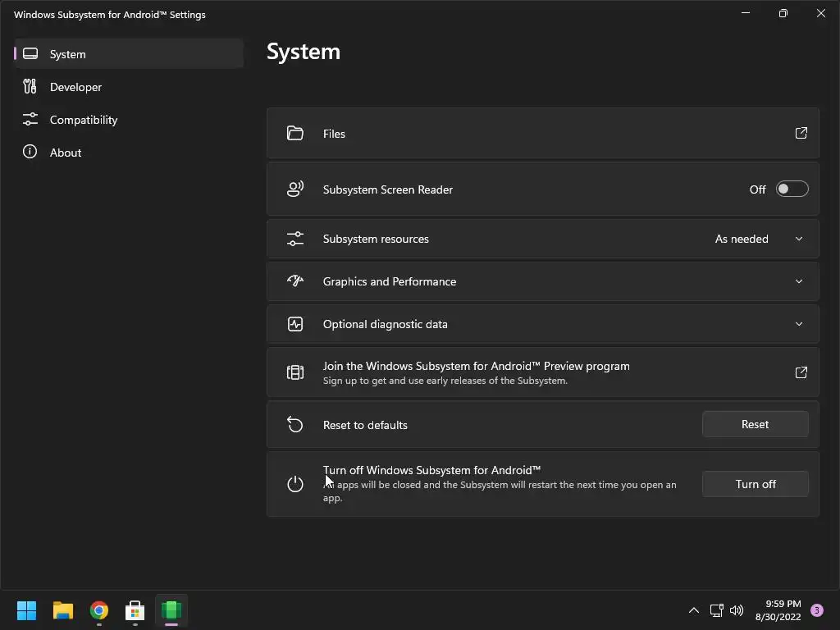Click the Files folder icon
This screenshot has width=840, height=630.
pos(295,134)
